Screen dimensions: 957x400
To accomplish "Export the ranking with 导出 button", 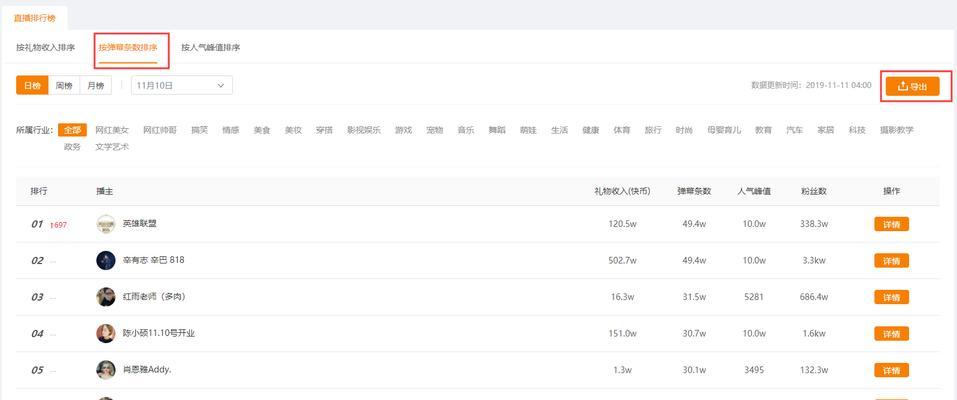I will coord(912,87).
